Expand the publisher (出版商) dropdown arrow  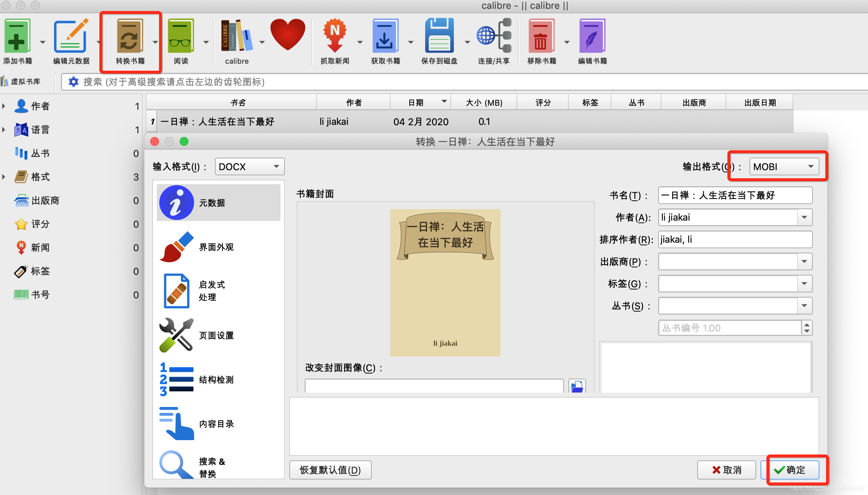click(x=805, y=261)
